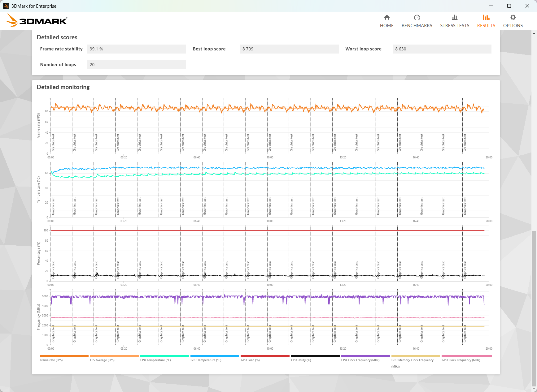The width and height of the screenshot is (537, 392).
Task: Click the Frame rate stability value field
Action: click(x=137, y=49)
